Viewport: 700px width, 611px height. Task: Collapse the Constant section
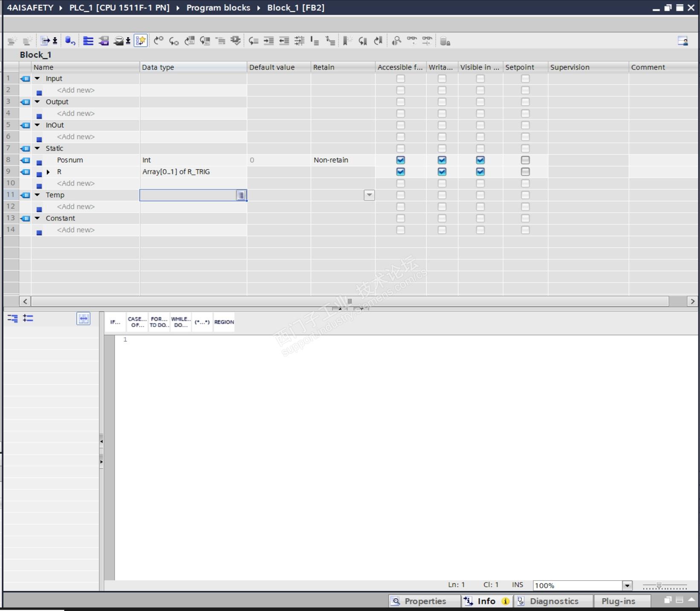click(37, 218)
